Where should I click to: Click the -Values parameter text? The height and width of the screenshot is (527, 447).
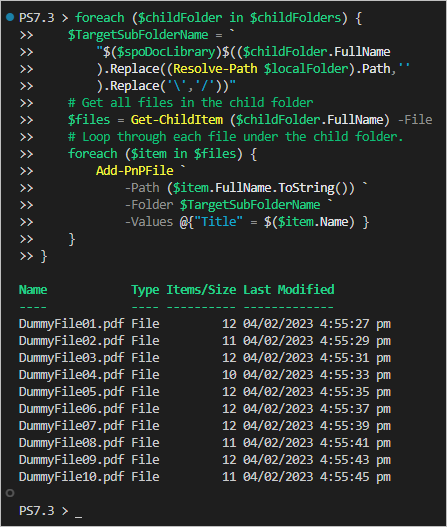pyautogui.click(x=149, y=222)
